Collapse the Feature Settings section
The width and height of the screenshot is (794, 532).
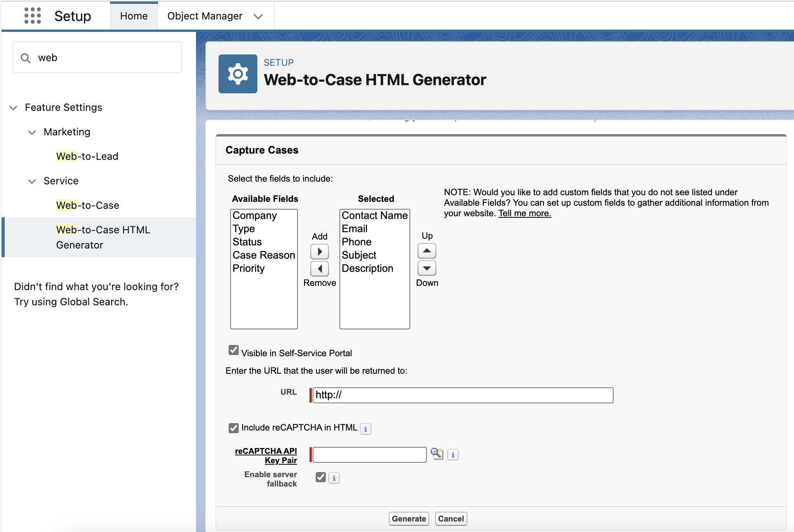(x=13, y=108)
